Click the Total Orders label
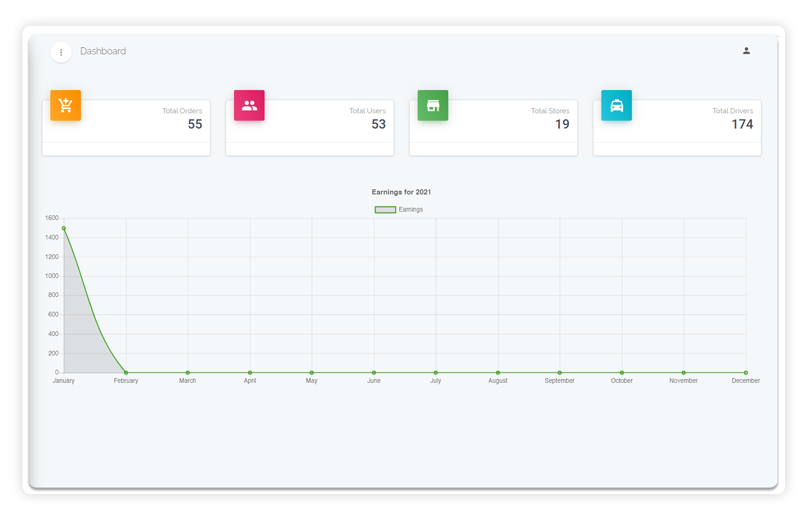812x521 pixels. [x=182, y=111]
